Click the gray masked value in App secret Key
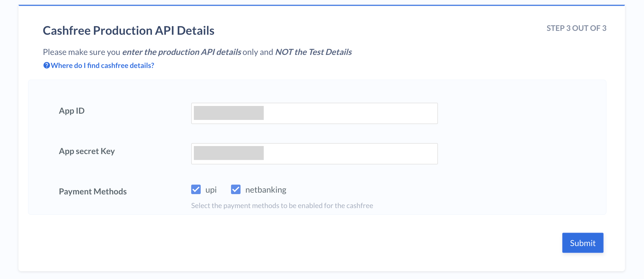 pyautogui.click(x=229, y=153)
